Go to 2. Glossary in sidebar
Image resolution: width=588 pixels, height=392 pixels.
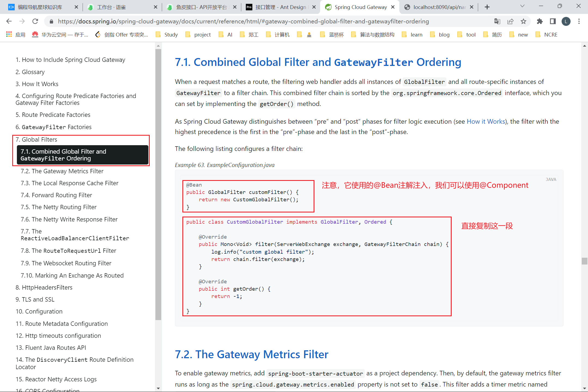pos(30,72)
